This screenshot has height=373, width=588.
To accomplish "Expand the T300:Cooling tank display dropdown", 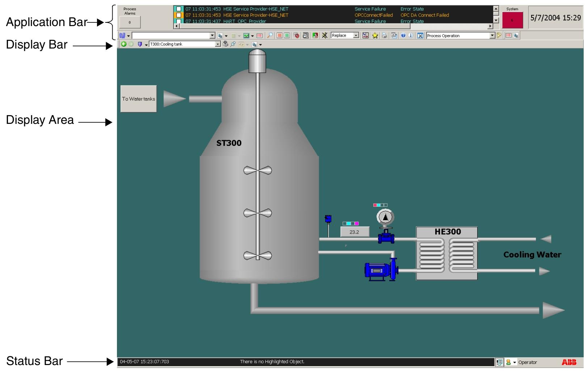I will [218, 44].
